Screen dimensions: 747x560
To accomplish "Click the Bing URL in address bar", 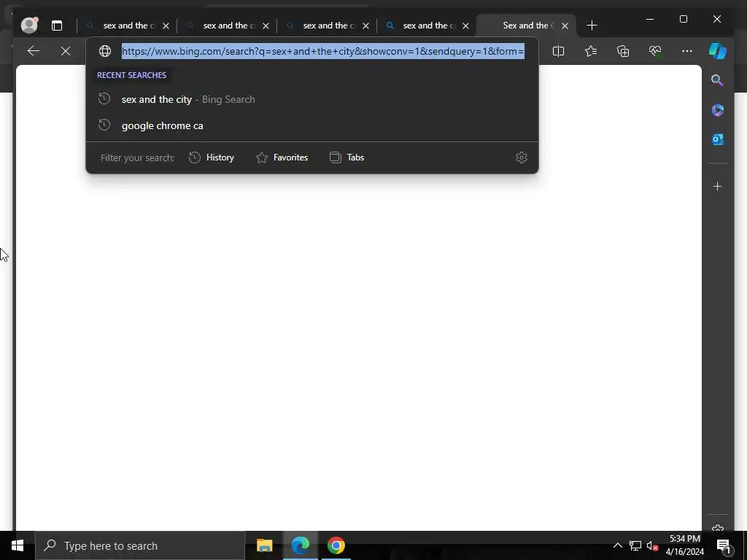I will pos(323,51).
